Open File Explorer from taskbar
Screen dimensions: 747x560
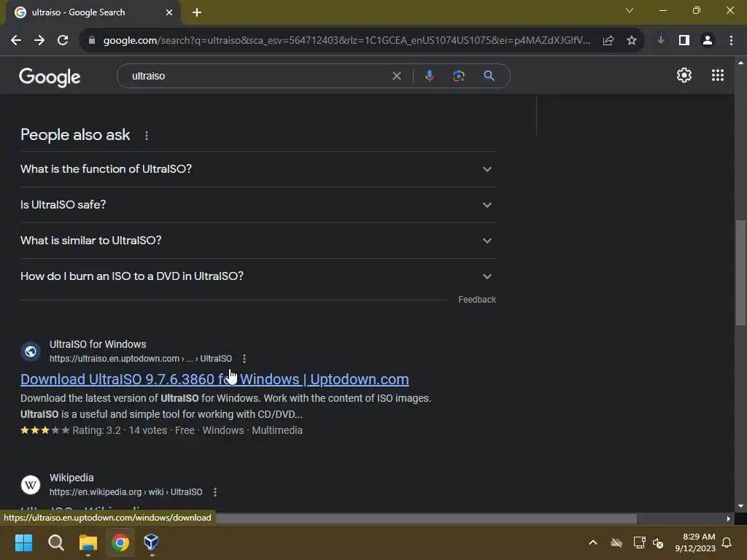point(88,542)
